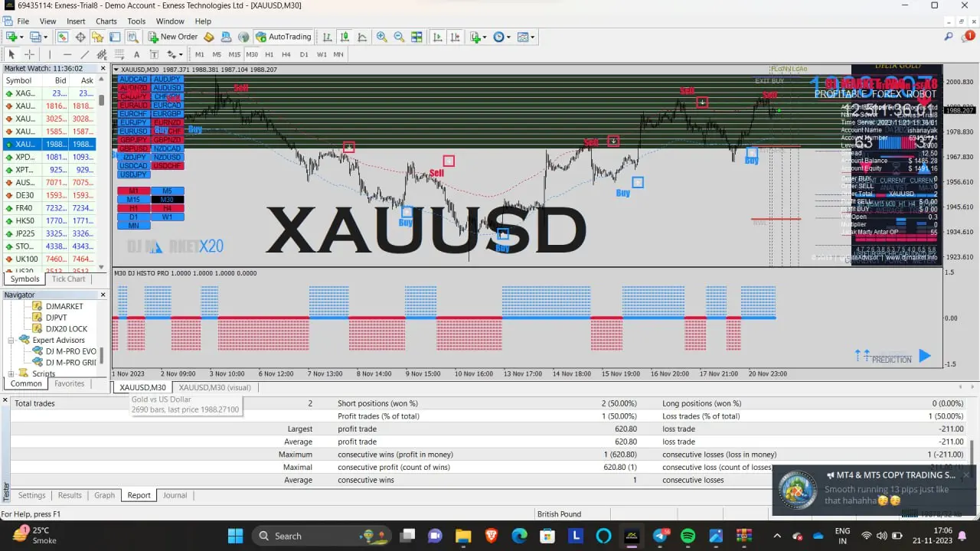980x551 pixels.
Task: Toggle the Market Watch panel icon
Action: coord(63,37)
